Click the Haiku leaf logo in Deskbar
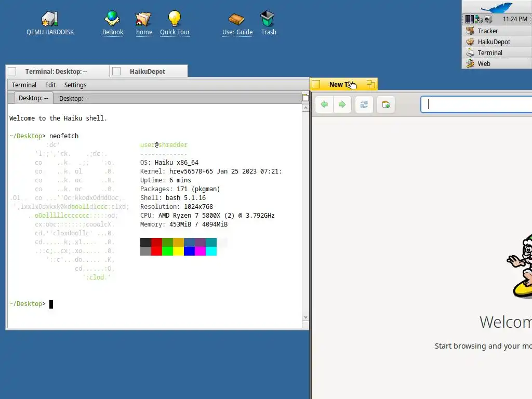 [x=497, y=7]
